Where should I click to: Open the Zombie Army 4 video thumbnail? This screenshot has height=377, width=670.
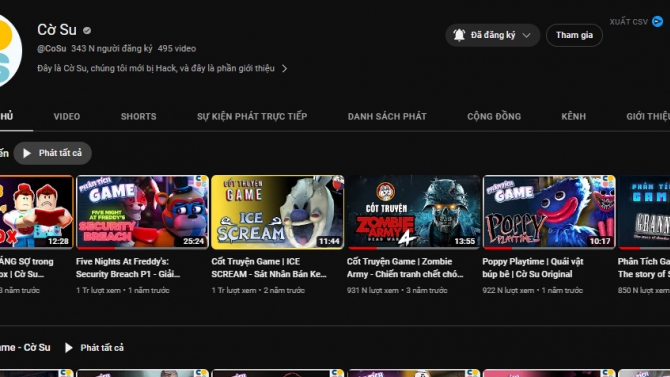(x=413, y=212)
